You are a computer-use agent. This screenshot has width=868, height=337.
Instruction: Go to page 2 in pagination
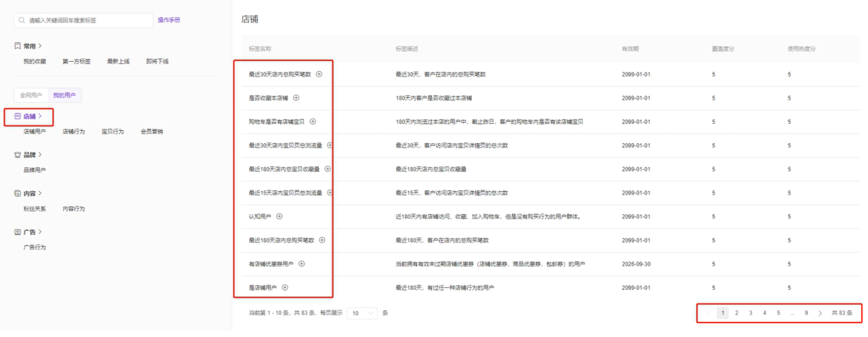click(737, 313)
